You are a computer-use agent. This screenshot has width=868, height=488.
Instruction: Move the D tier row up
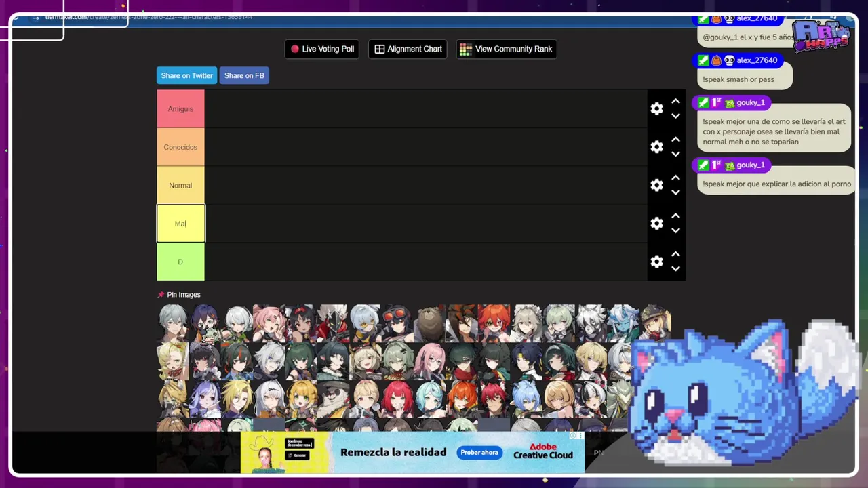675,254
